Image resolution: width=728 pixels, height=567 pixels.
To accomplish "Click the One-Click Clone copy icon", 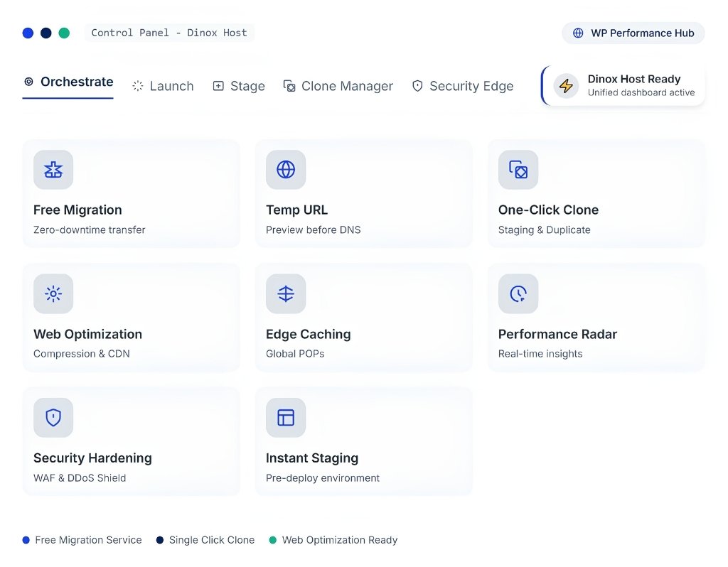I will [518, 170].
